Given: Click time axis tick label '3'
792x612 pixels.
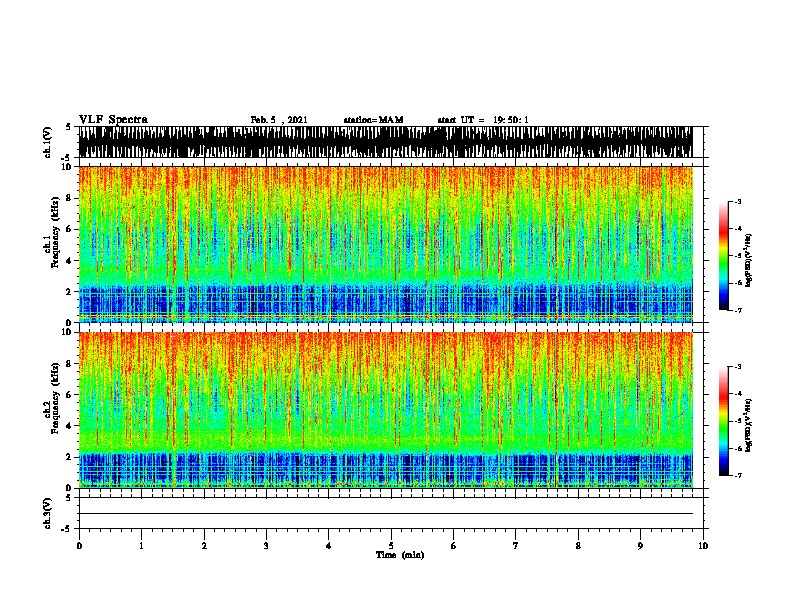Looking at the screenshot, I should [x=266, y=546].
